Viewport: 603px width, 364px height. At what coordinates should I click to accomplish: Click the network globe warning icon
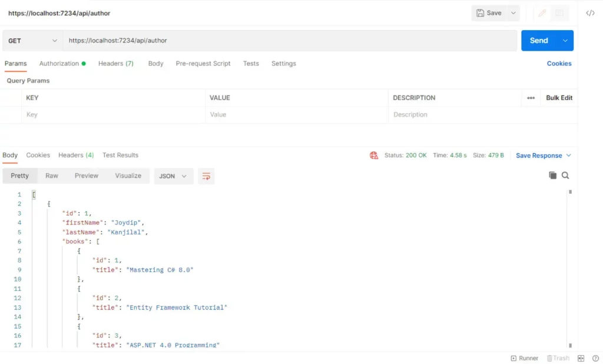pos(374,155)
